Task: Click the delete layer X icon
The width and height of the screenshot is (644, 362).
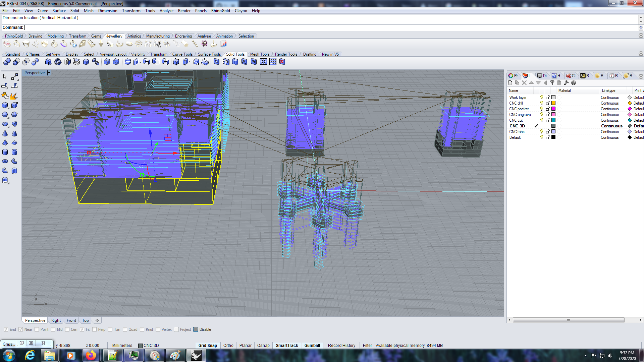Action: (x=524, y=83)
